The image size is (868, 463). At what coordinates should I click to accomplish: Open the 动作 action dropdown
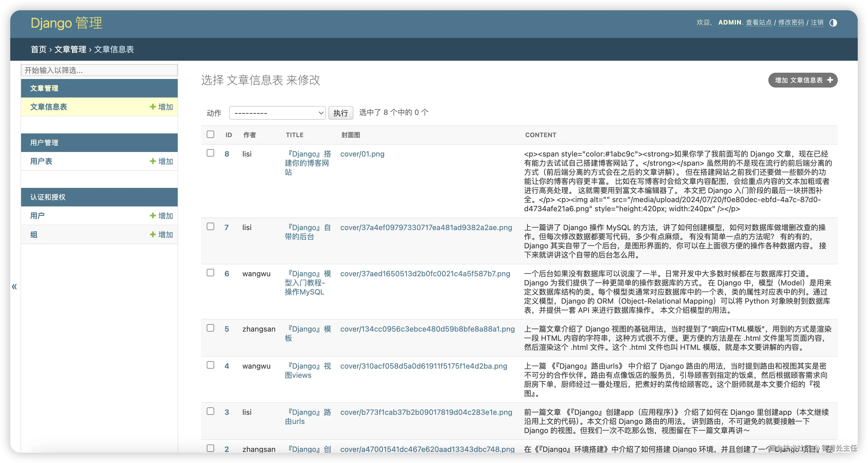pyautogui.click(x=277, y=113)
